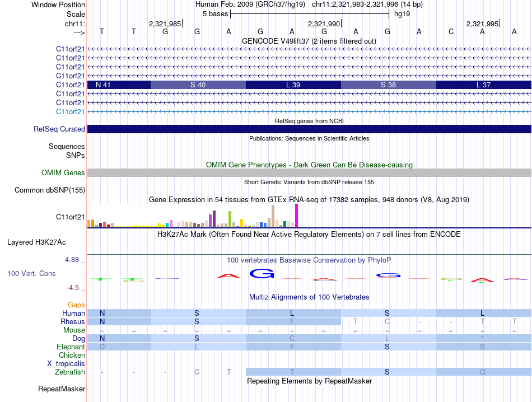Select the X_tropicalis alignment row label
Image resolution: width=532 pixels, height=402 pixels.
(x=66, y=364)
